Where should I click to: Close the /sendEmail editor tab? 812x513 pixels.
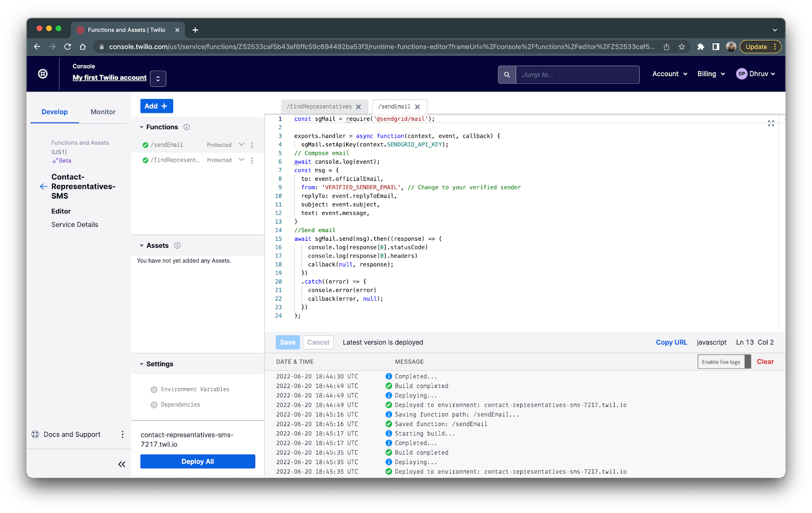(417, 107)
